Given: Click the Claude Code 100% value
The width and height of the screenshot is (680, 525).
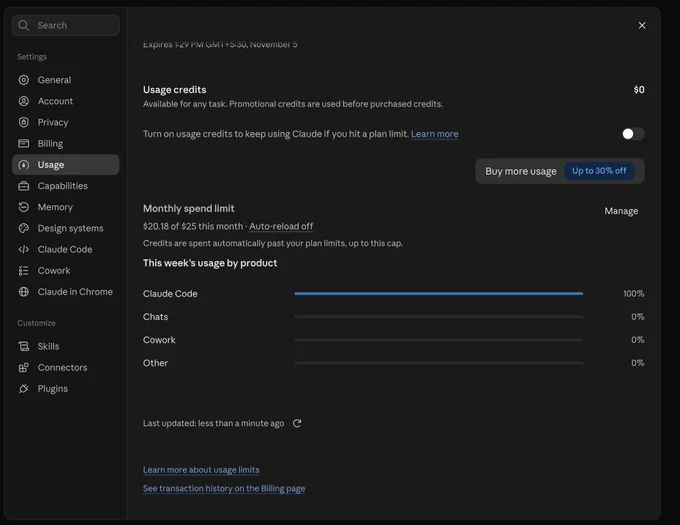Looking at the screenshot, I should point(633,293).
